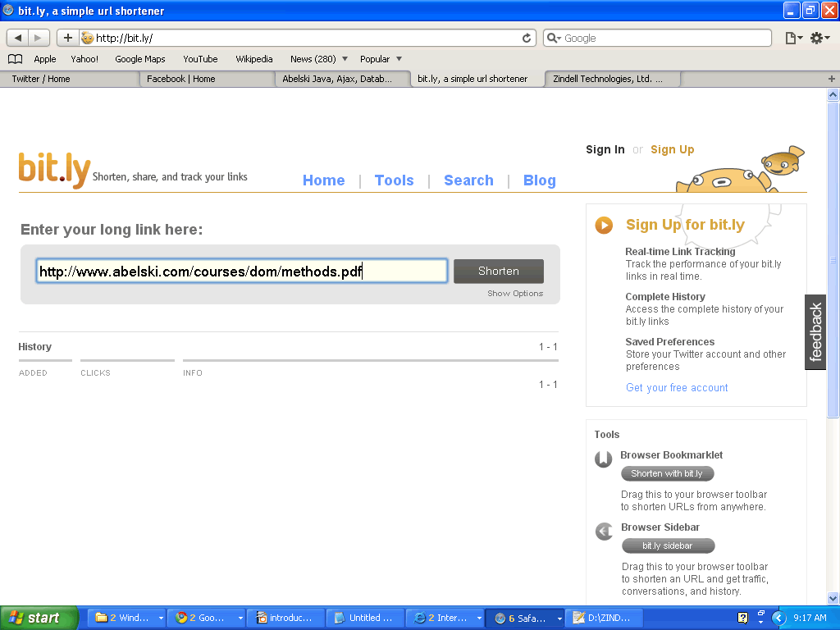Screen dimensions: 840x630
Task: Open the Safari settings gear menu
Action: click(x=819, y=38)
